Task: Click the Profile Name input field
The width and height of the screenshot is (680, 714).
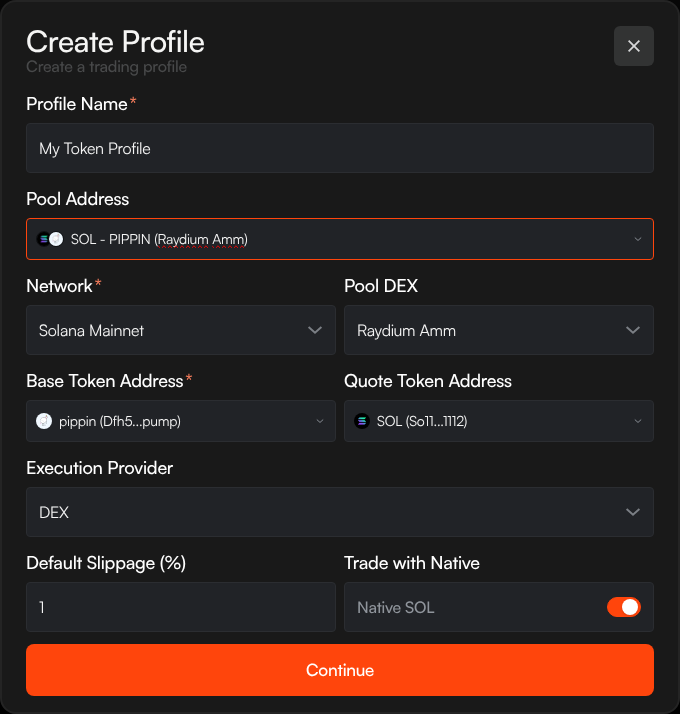Action: click(339, 148)
